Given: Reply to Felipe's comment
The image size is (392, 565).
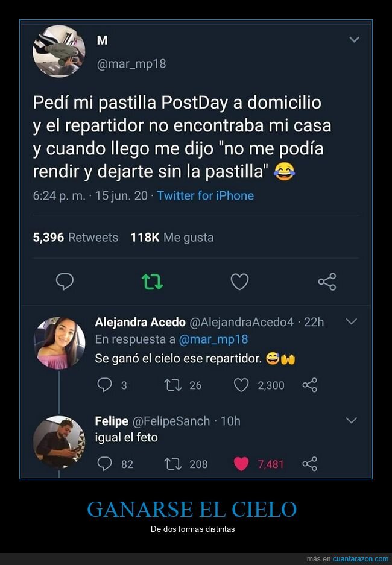Looking at the screenshot, I should [x=105, y=464].
